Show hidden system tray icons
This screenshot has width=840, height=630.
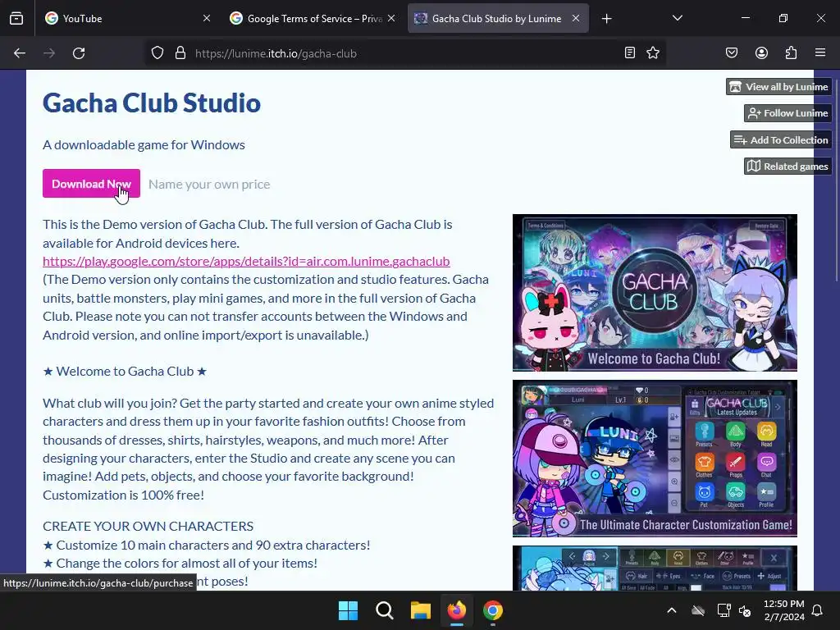click(x=672, y=610)
